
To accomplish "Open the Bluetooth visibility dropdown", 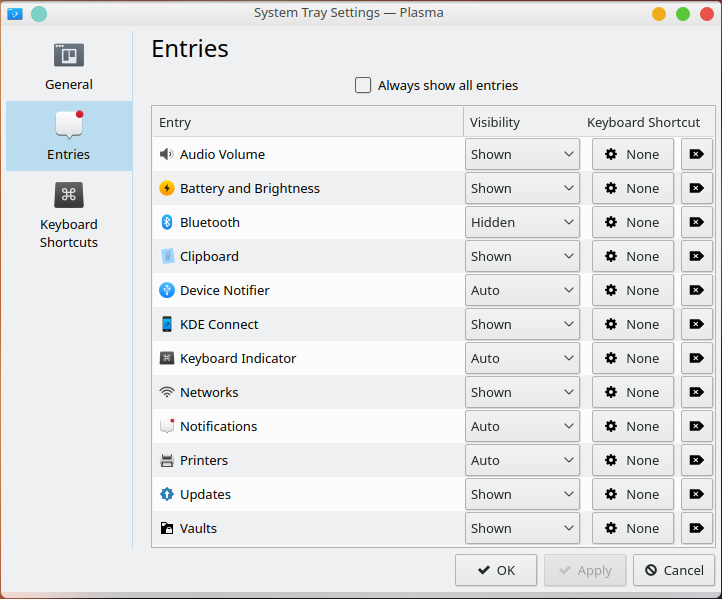I will click(522, 222).
